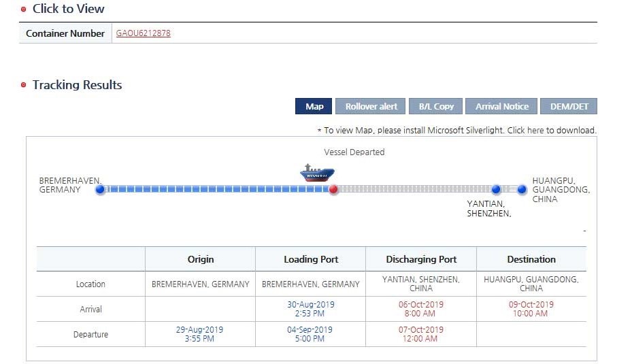Click the red bullet beside Tracking Results
This screenshot has height=364, width=632.
(23, 86)
